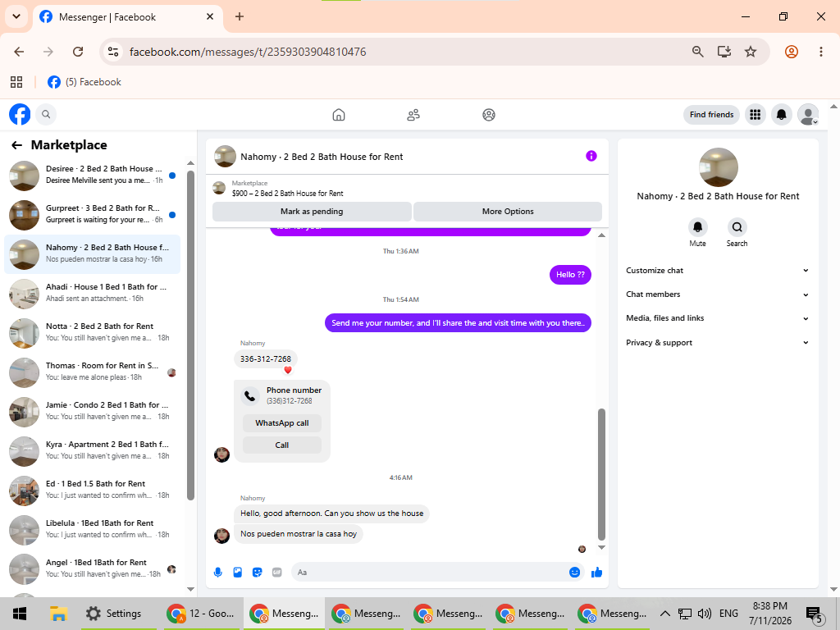Click the install app icon in address bar
This screenshot has height=630, width=840.
724,52
